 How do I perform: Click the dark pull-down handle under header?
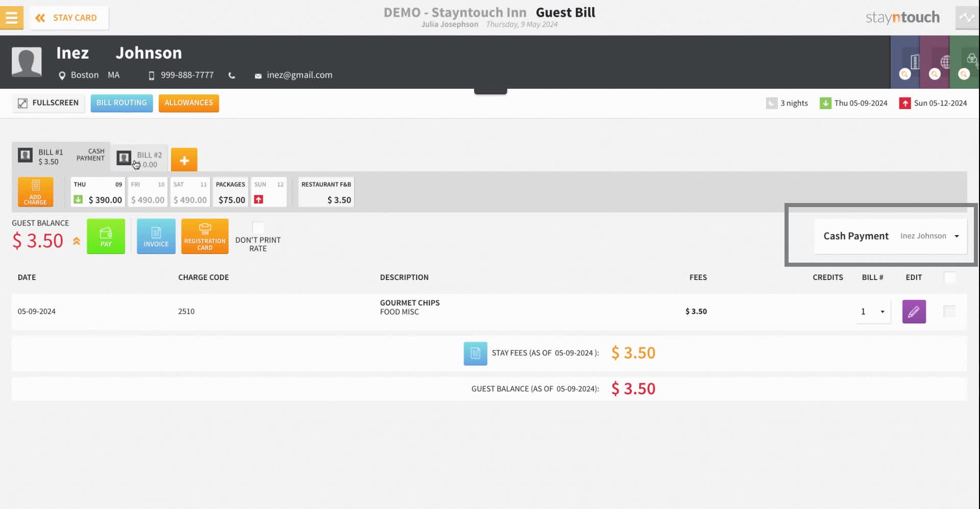[x=491, y=91]
